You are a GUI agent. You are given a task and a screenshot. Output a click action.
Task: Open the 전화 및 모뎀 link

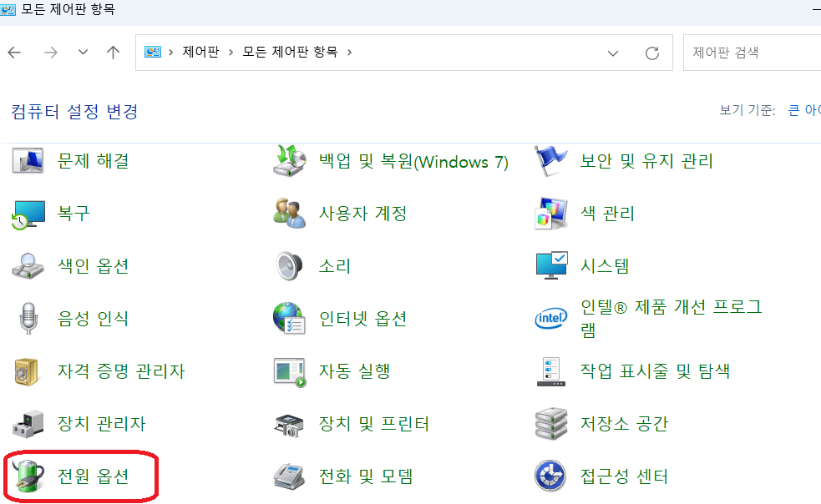366,476
